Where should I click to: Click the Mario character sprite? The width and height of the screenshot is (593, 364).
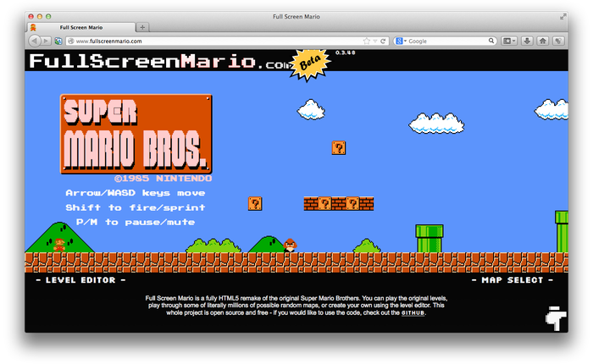point(59,245)
